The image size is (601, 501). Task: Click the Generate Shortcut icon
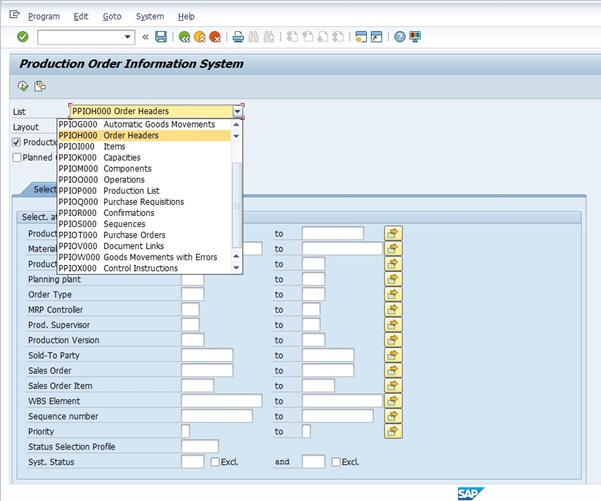coord(376,37)
